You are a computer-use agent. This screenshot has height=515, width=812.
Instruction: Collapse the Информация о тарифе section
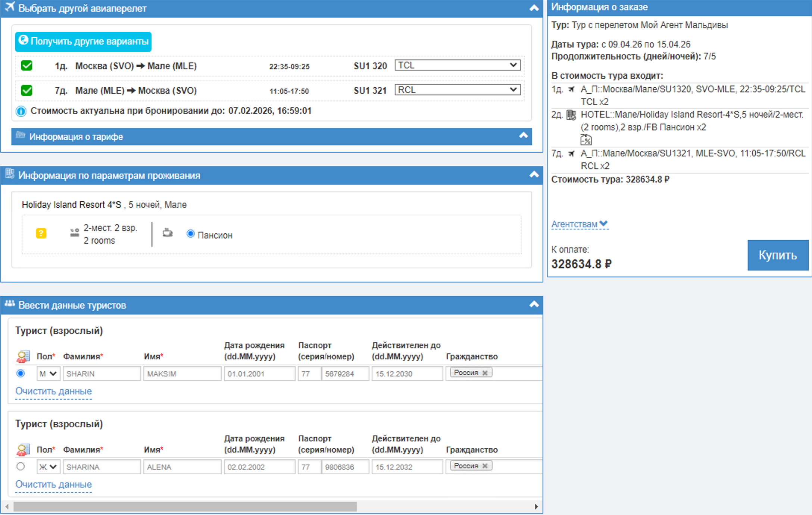[x=524, y=136]
